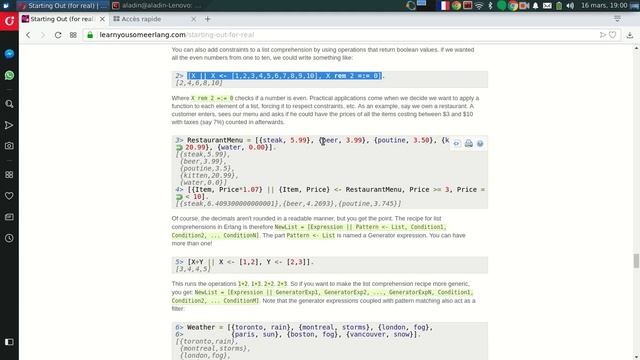Click the French flag keyboard layout indicator

coord(443,6)
